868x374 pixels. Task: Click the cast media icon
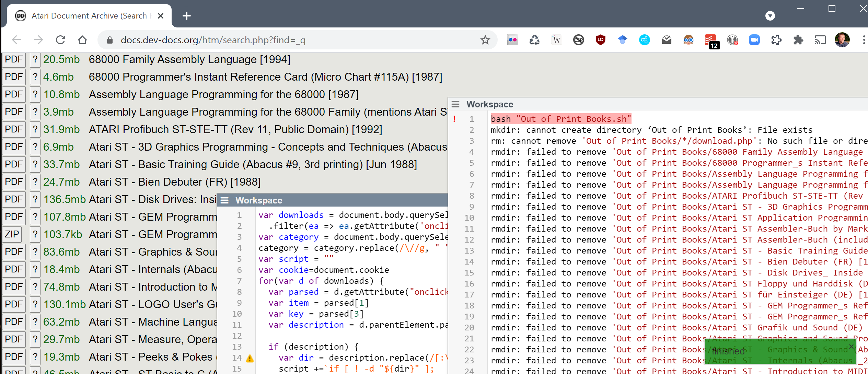[820, 40]
